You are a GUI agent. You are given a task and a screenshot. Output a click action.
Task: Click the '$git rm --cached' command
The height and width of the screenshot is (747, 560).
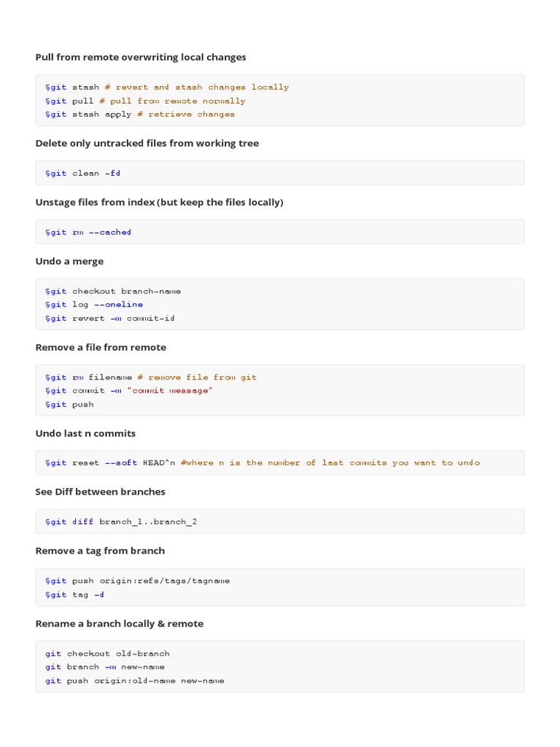coord(88,233)
